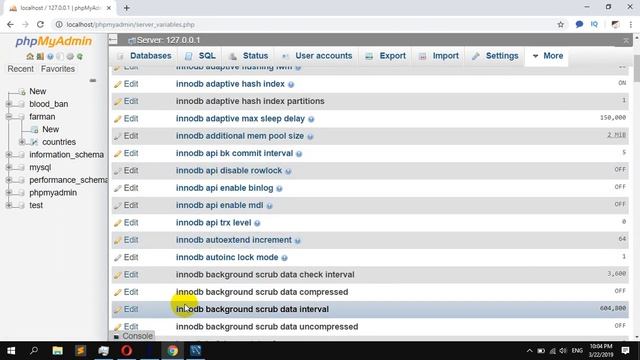
Task: Bookmark this page with the star icon
Action: pyautogui.click(x=560, y=24)
